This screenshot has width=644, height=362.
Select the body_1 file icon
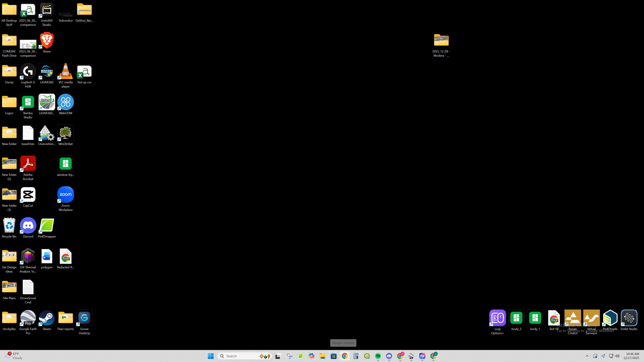535,321
